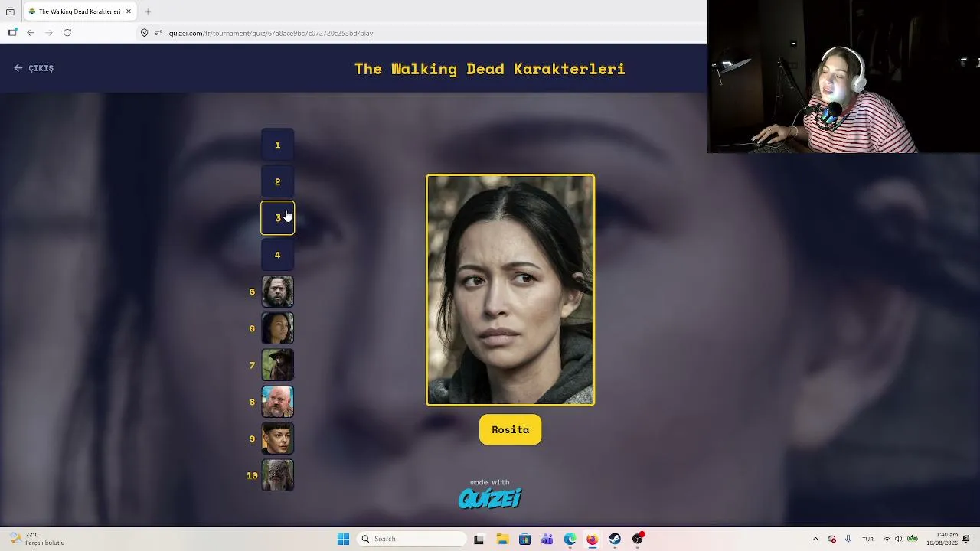Screen dimensions: 980x551
Task: Switch to The Walking Dead Karakterleri tab
Action: click(x=80, y=11)
